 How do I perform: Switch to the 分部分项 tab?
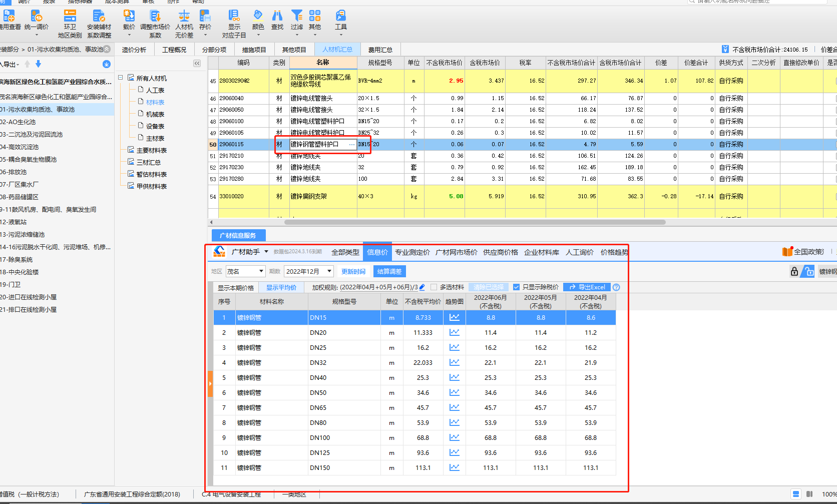tap(214, 50)
